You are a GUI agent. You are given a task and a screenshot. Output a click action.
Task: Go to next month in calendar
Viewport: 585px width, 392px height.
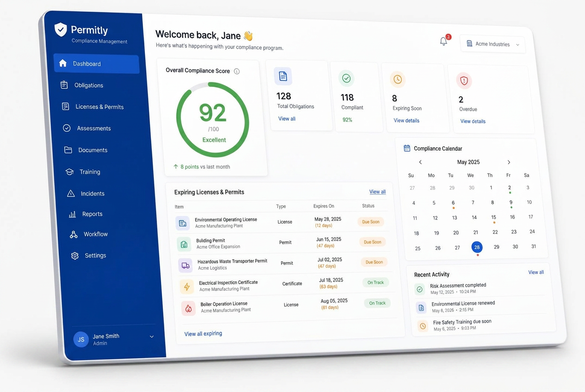[509, 162]
